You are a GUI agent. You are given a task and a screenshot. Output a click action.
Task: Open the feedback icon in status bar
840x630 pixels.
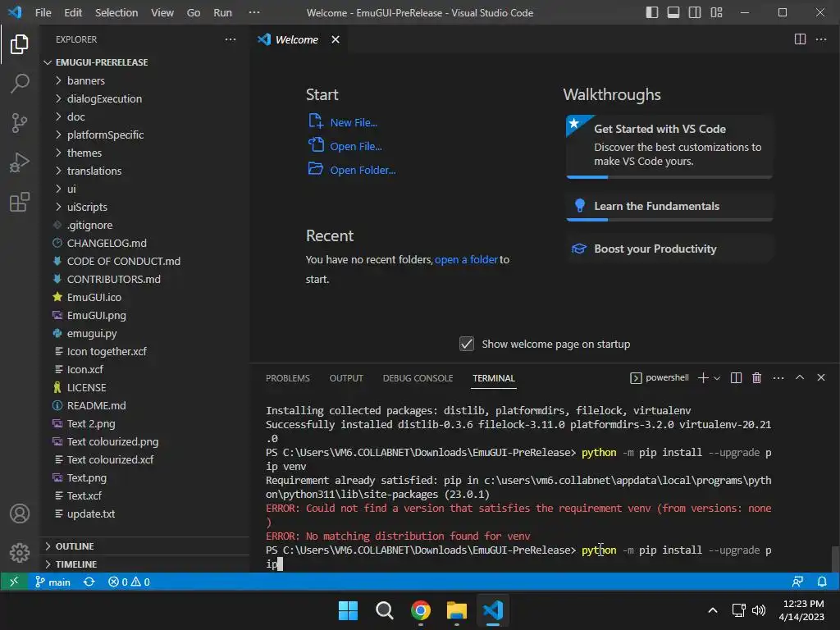click(x=797, y=582)
